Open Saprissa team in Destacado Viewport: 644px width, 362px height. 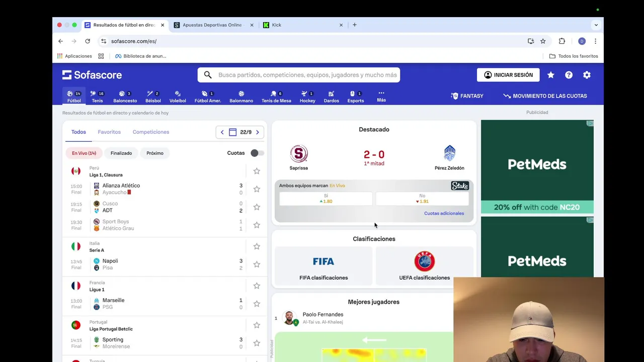[x=299, y=157]
